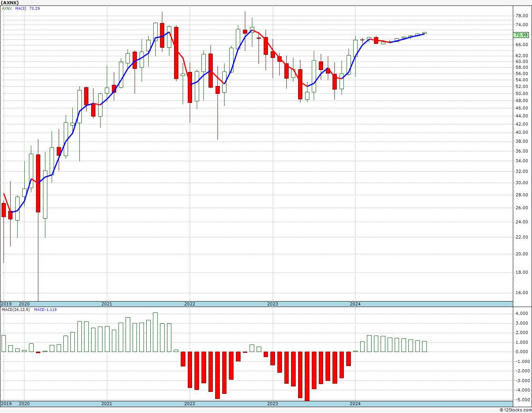The width and height of the screenshot is (532, 413).
Task: Choose the "-3.000" MACD axis label
Action: coord(522,381)
